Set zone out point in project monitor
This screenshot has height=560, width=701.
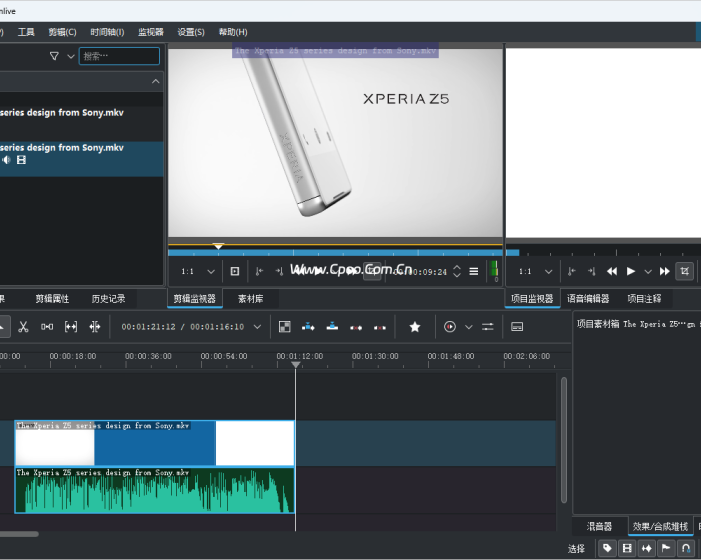tap(591, 271)
